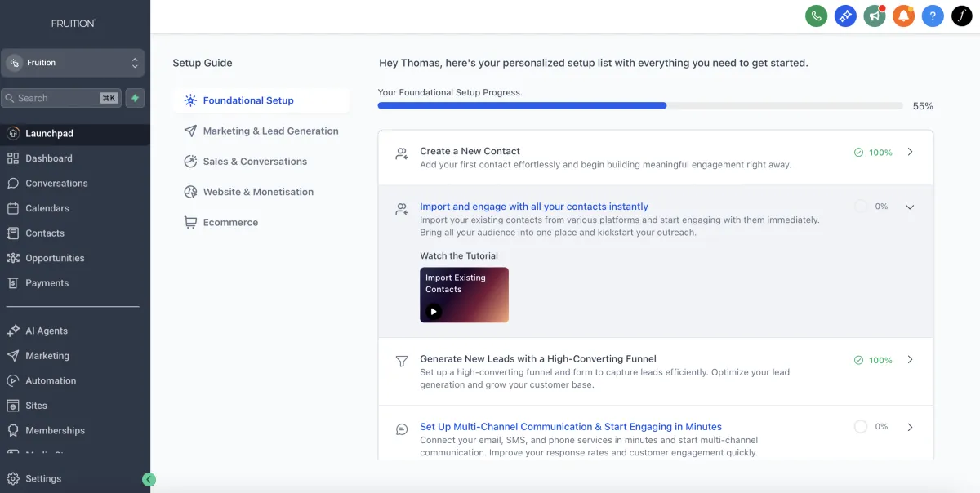Click green 100% check for Create a New Contact
This screenshot has width=980, height=493.
[859, 153]
